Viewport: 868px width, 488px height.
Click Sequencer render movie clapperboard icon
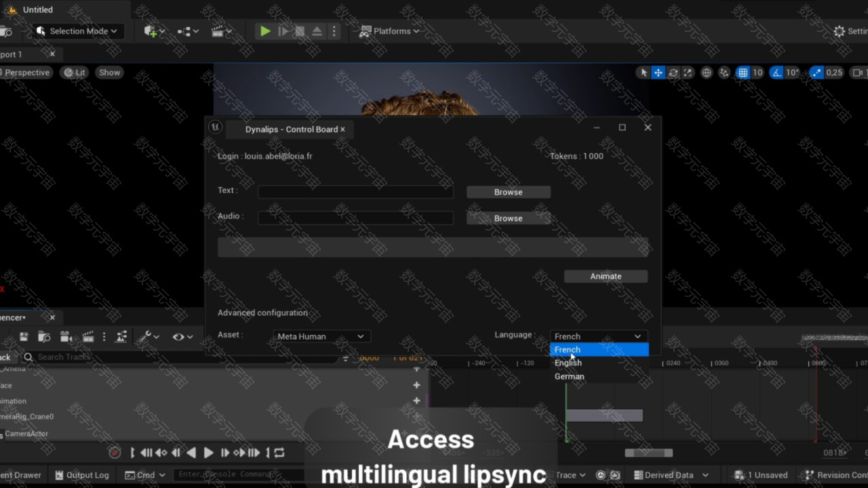click(x=87, y=337)
